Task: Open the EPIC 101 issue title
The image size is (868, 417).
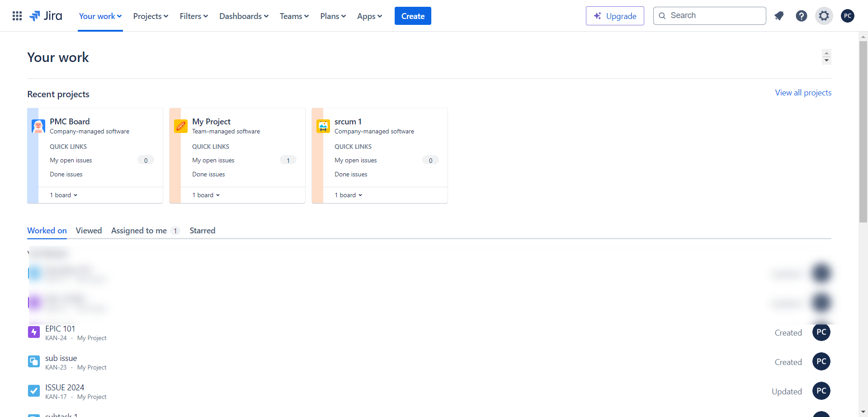Action: coord(60,329)
